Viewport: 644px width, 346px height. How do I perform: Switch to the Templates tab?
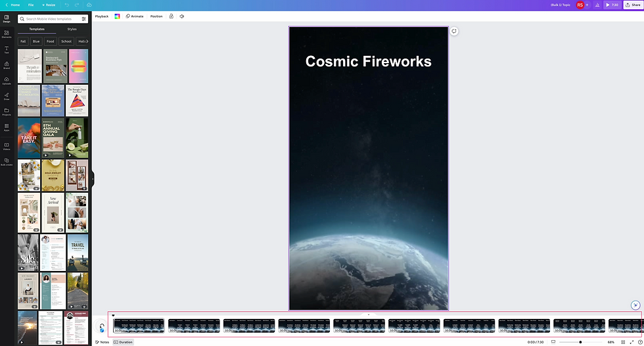coord(37,29)
